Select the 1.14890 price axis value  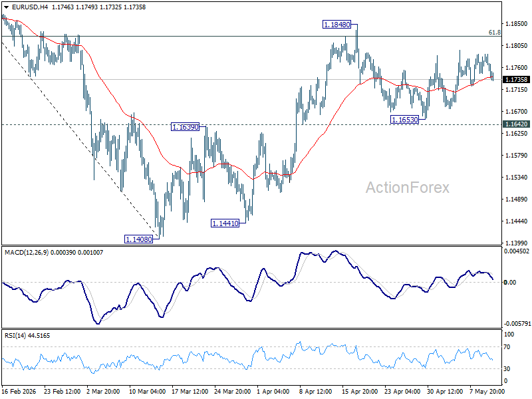(x=517, y=199)
